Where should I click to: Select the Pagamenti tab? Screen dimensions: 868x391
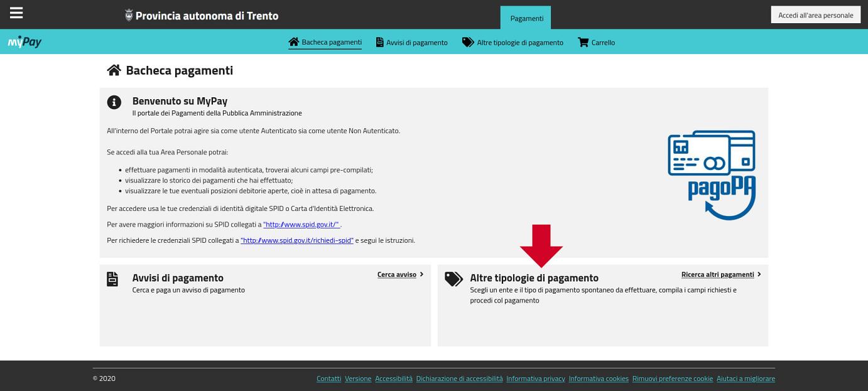click(526, 18)
